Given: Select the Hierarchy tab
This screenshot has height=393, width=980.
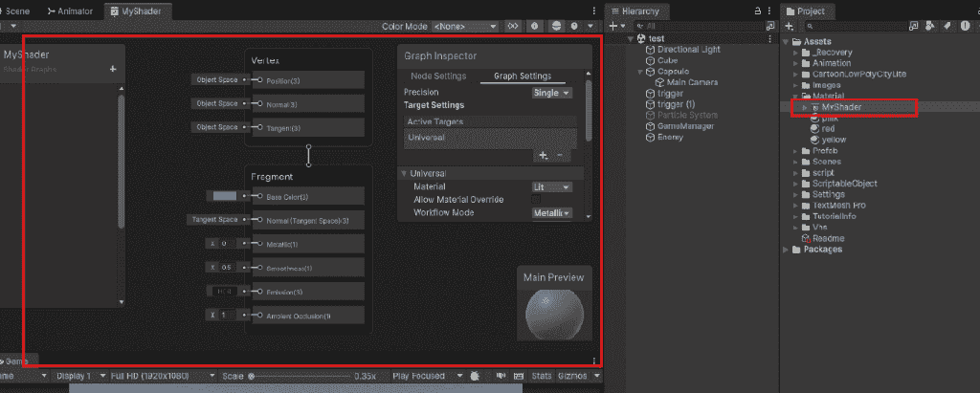Looking at the screenshot, I should coord(635,11).
